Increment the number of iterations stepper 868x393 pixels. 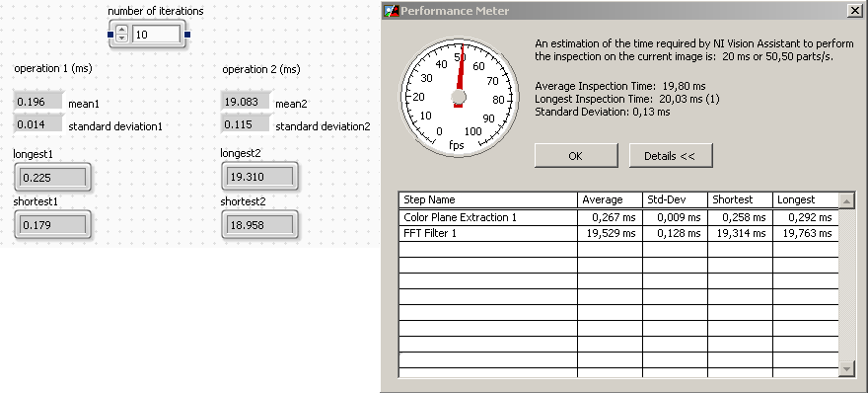point(121,30)
